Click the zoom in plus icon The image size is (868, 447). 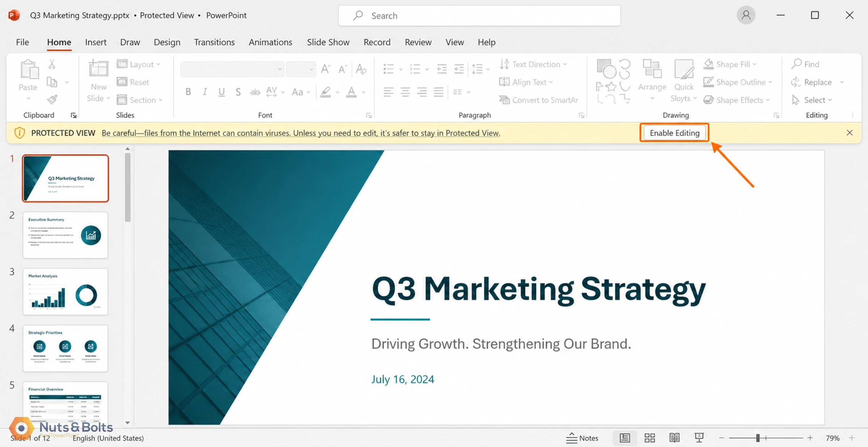[x=810, y=438]
